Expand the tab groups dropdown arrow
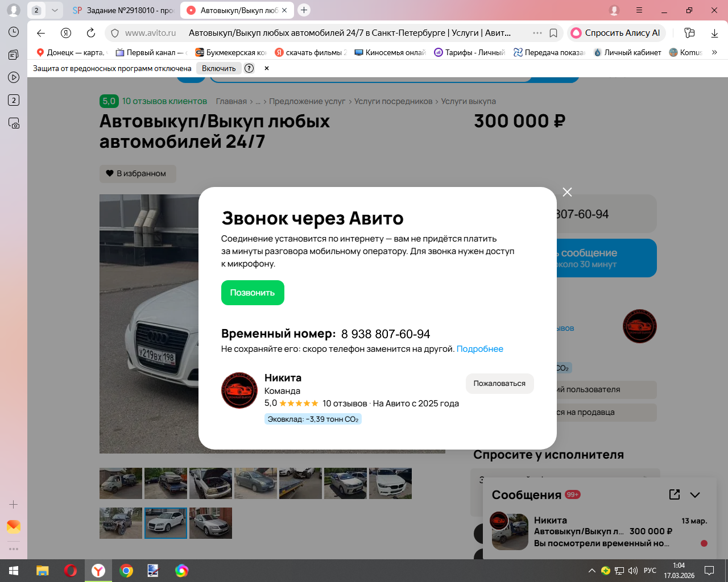Image resolution: width=728 pixels, height=582 pixels. (55, 10)
